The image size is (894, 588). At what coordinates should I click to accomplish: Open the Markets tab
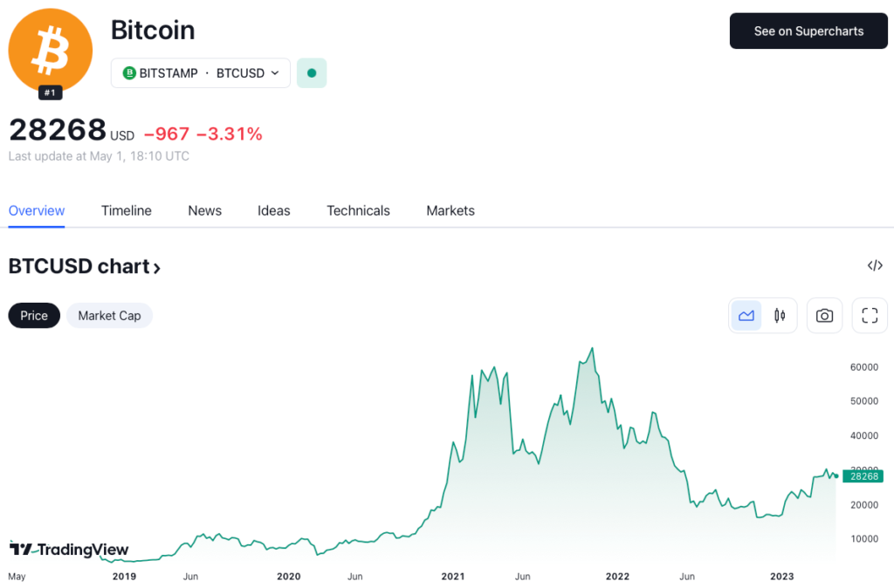(x=450, y=210)
